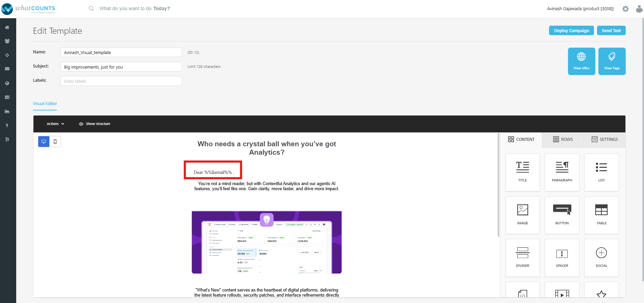Open View URLs panel
The width and height of the screenshot is (644, 303).
(581, 61)
